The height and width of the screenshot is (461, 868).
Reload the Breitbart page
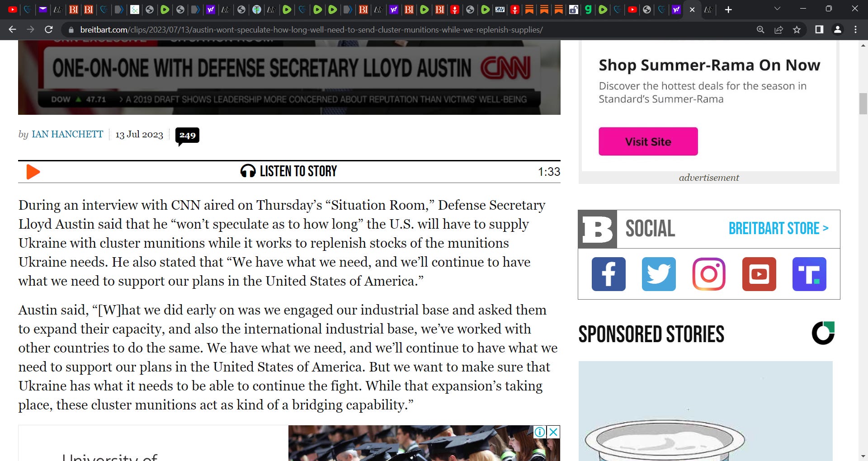[49, 30]
